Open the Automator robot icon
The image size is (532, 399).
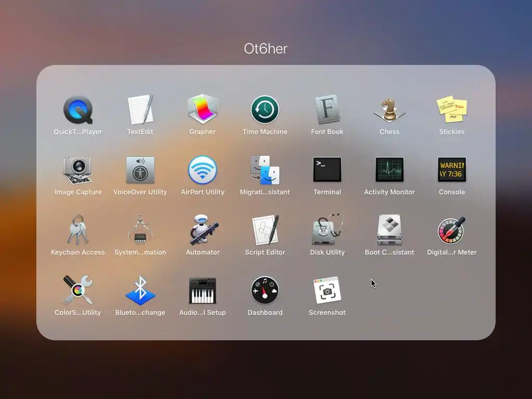(x=203, y=230)
